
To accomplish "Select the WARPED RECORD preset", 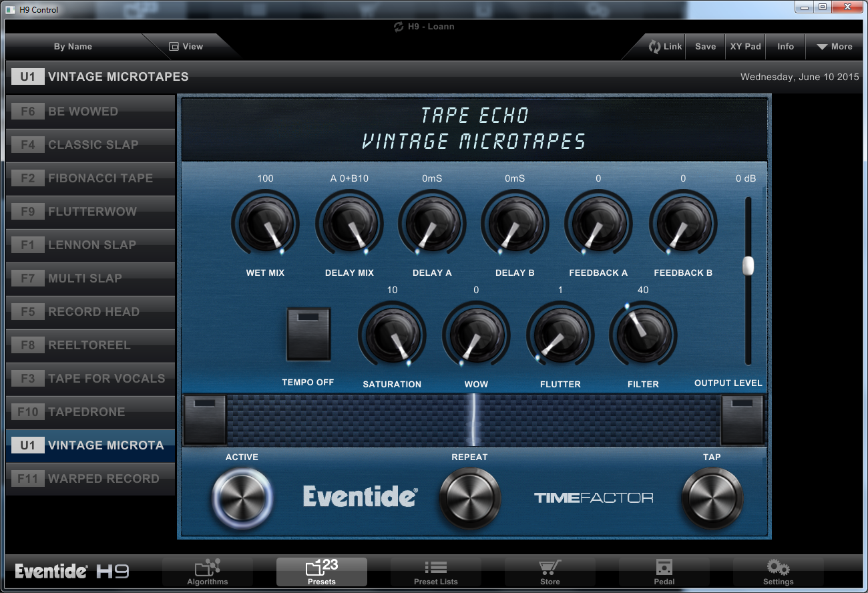I will pyautogui.click(x=90, y=479).
